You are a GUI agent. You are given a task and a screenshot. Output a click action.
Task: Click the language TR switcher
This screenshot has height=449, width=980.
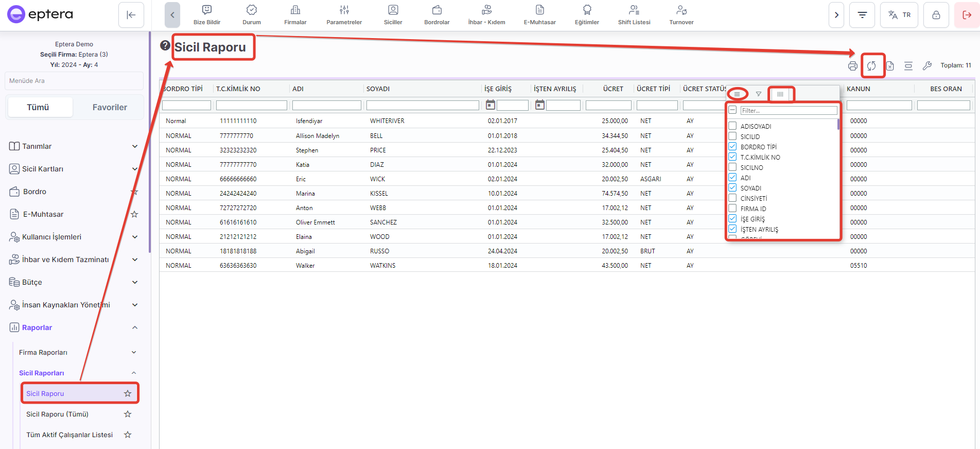[899, 15]
